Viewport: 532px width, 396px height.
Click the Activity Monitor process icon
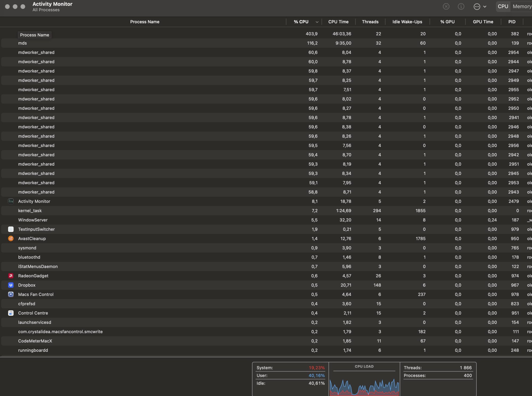[x=11, y=201]
